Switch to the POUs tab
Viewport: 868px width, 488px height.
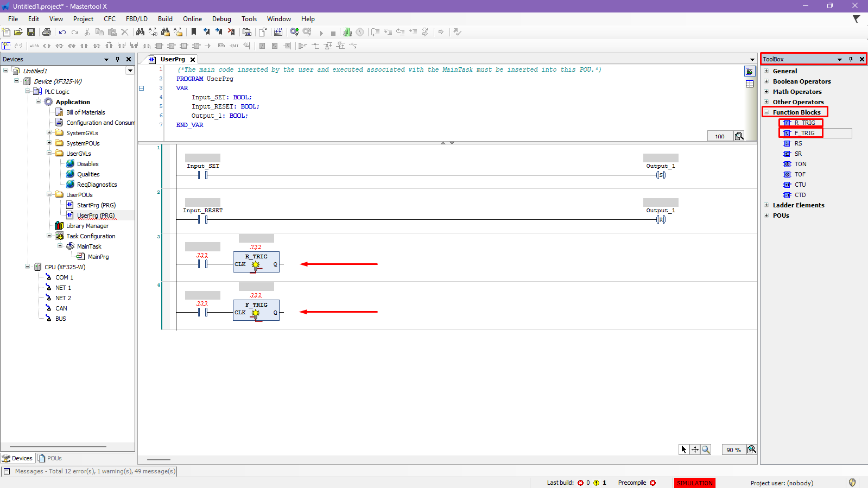(50, 458)
